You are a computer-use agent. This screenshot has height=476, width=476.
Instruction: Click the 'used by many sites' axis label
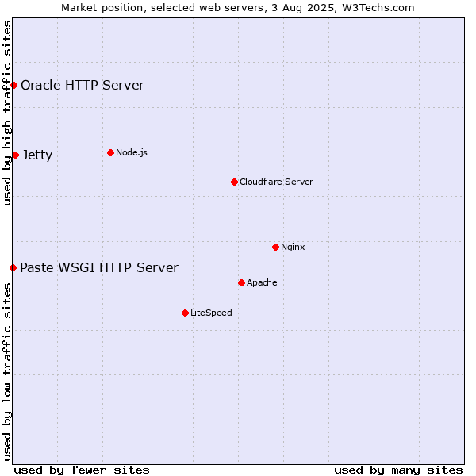[398, 470]
